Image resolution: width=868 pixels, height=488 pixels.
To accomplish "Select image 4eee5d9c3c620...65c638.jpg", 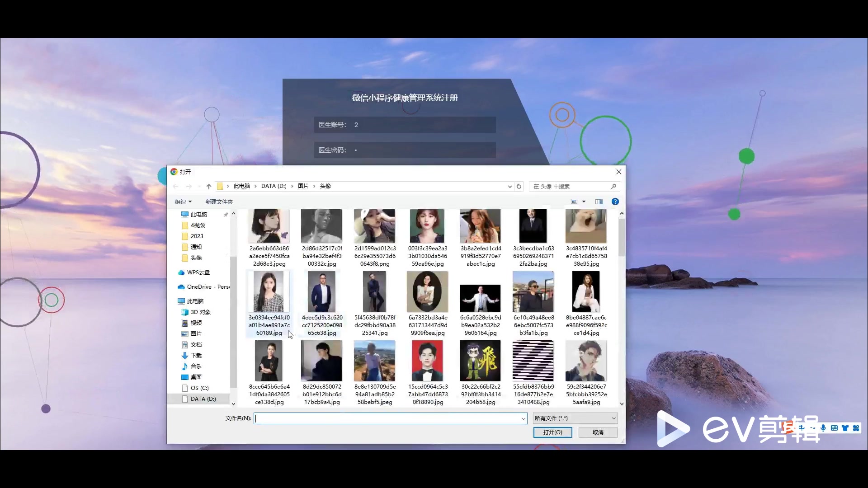I will (322, 304).
